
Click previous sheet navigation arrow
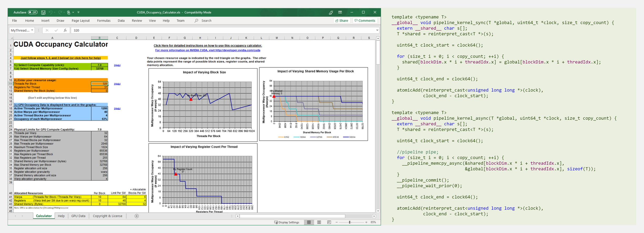[x=15, y=216]
